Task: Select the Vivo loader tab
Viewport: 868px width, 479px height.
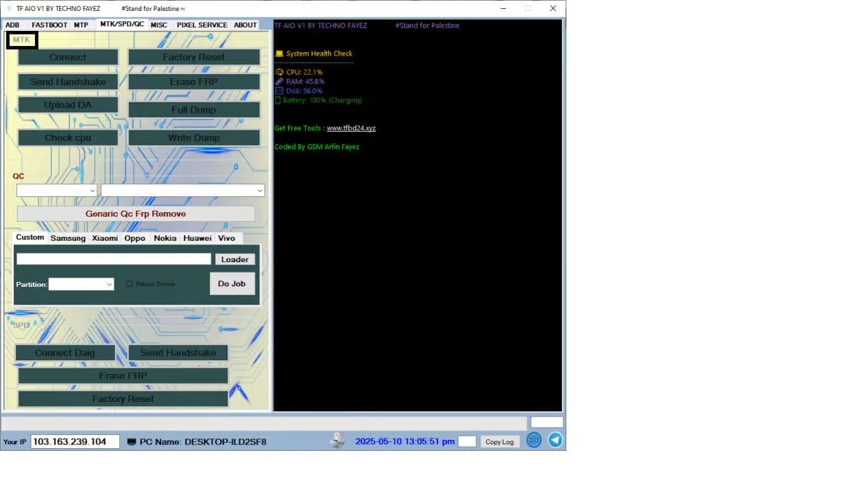Action: [x=227, y=238]
